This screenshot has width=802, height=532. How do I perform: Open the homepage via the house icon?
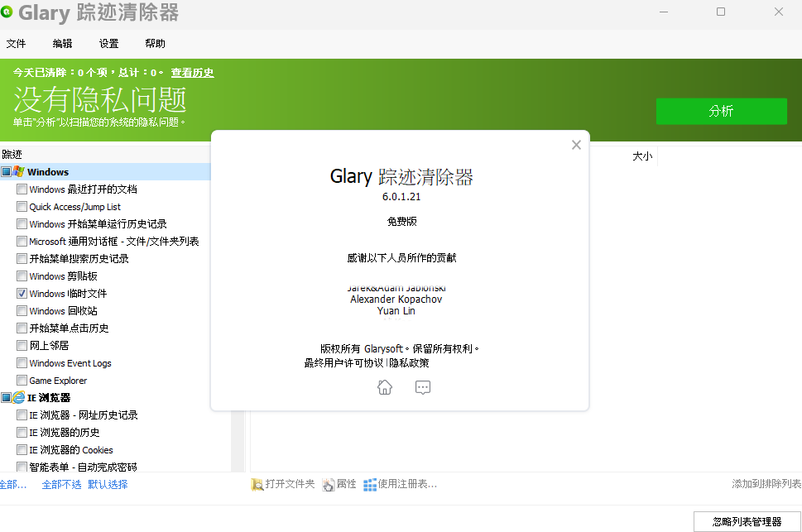tap(385, 387)
